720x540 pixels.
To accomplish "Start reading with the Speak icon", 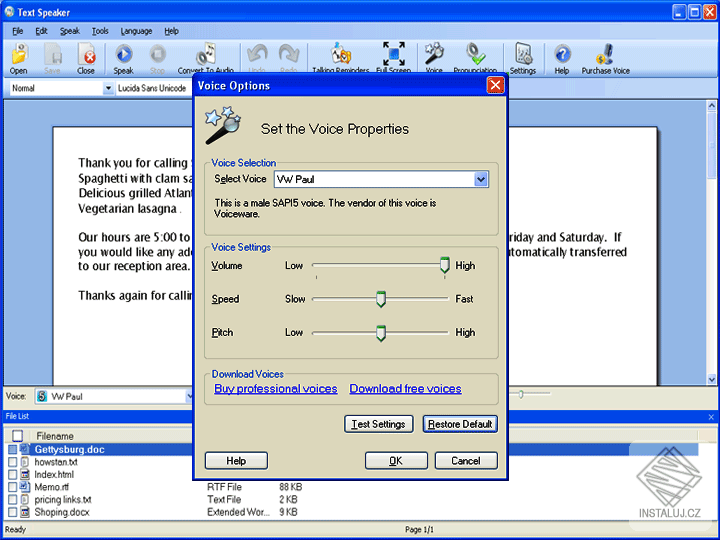I will pyautogui.click(x=123, y=58).
